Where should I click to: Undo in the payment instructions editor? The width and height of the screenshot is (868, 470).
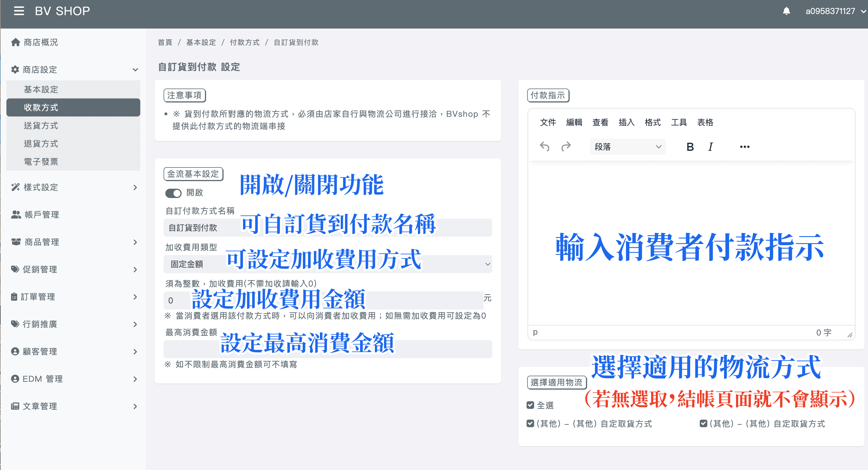point(545,147)
